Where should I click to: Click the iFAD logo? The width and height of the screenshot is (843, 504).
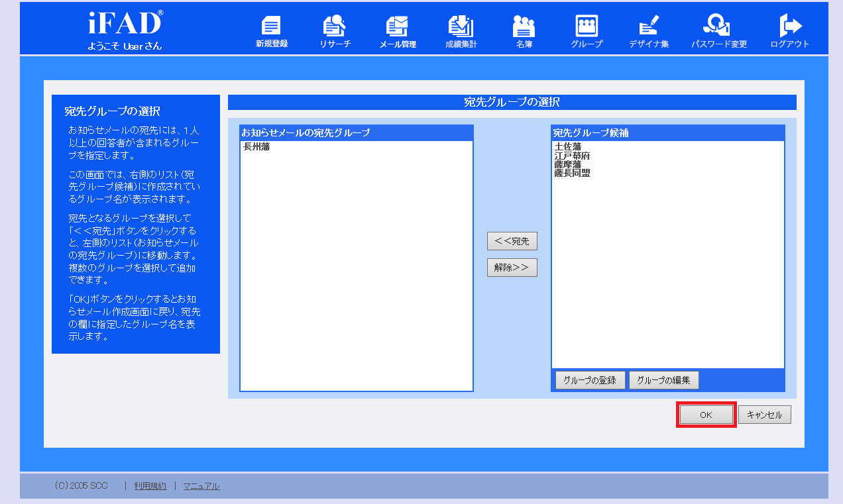tap(125, 24)
